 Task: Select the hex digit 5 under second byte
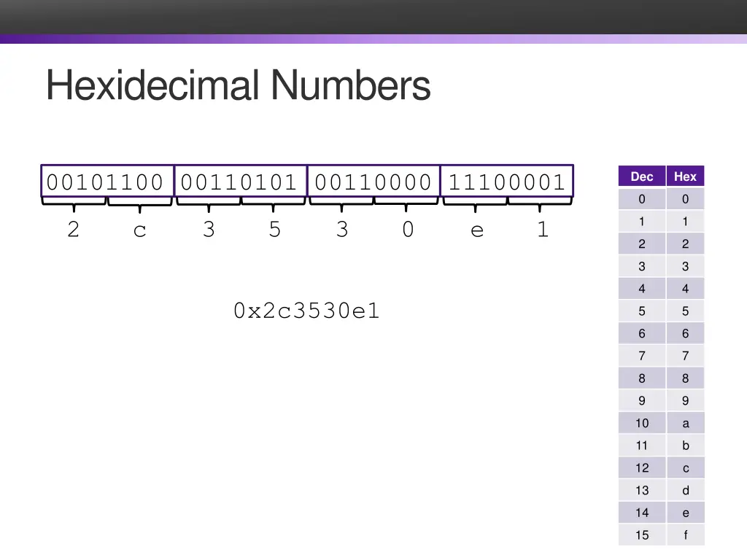pyautogui.click(x=274, y=230)
